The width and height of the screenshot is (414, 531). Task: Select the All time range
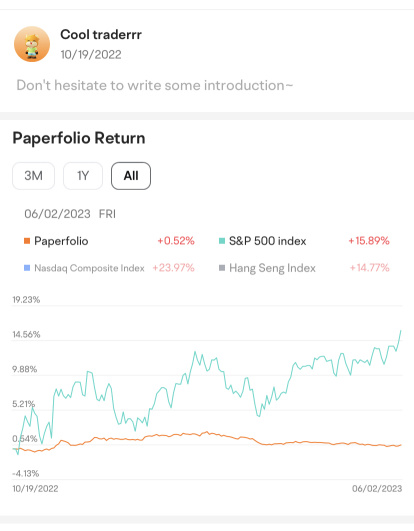point(131,176)
